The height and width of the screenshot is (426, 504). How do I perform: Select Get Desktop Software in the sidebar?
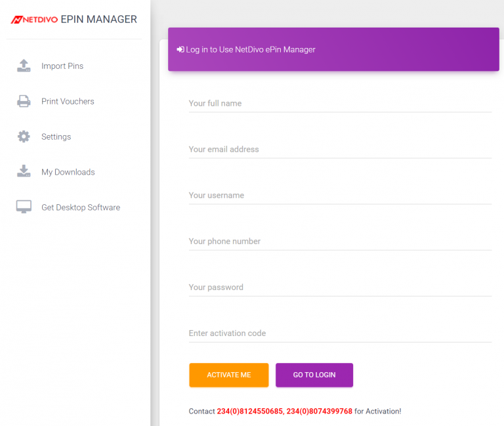point(81,207)
